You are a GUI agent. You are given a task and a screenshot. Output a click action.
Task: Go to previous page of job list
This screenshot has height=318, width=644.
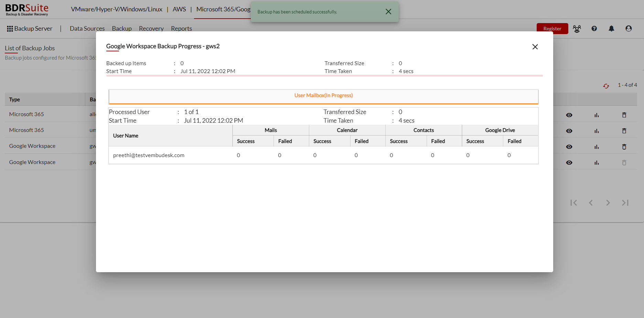(x=591, y=203)
